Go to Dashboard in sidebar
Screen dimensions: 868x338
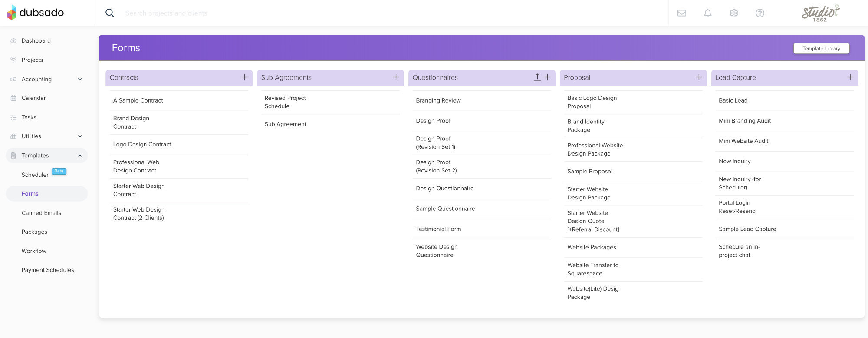coord(36,40)
